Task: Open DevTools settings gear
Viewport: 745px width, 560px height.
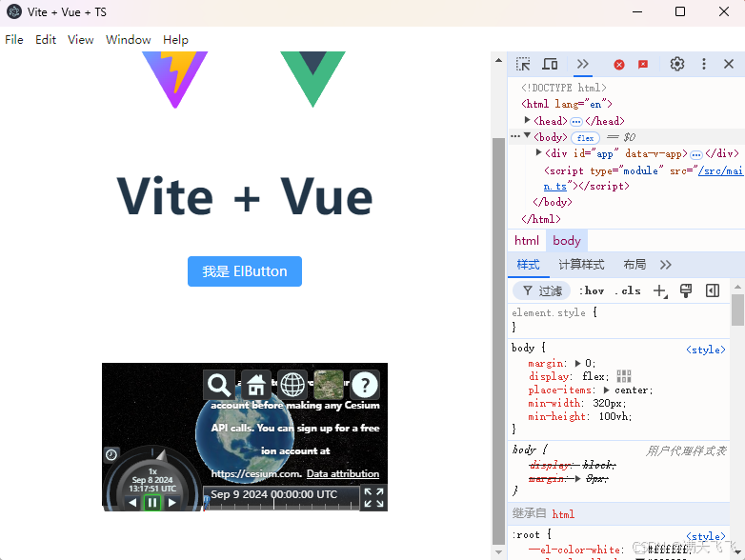Action: (x=676, y=64)
